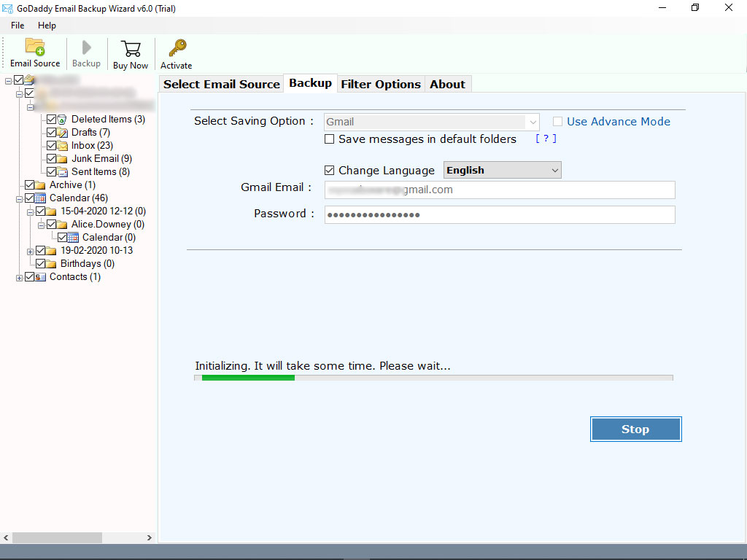This screenshot has height=560, width=747.
Task: Collapse the Calendar (46) tree node
Action: point(19,199)
